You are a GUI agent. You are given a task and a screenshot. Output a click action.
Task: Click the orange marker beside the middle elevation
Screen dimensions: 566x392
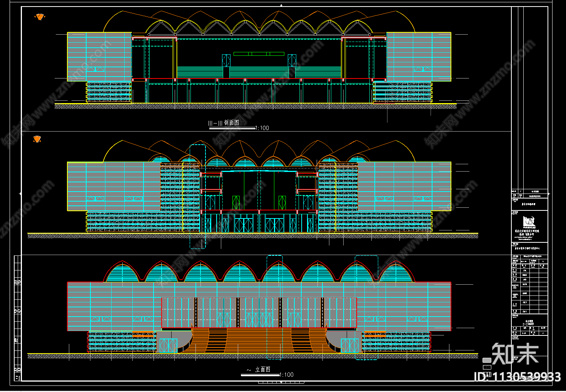pyautogui.click(x=37, y=139)
